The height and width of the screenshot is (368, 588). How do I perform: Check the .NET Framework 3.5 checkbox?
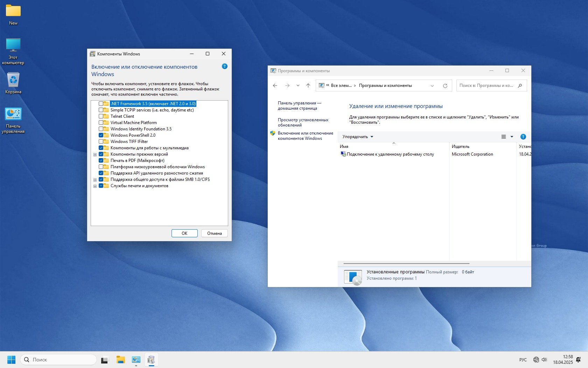pyautogui.click(x=101, y=104)
